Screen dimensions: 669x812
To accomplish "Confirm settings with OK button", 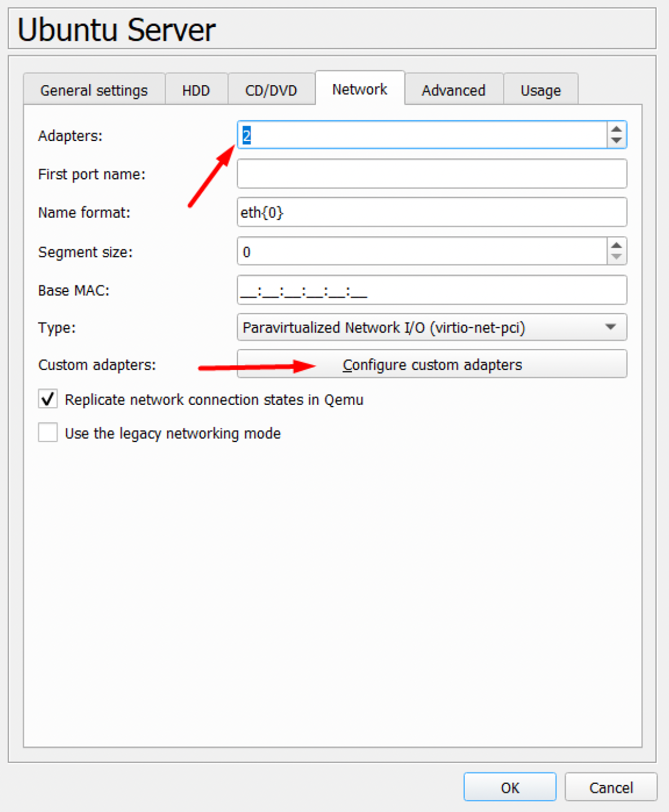I will [x=509, y=787].
